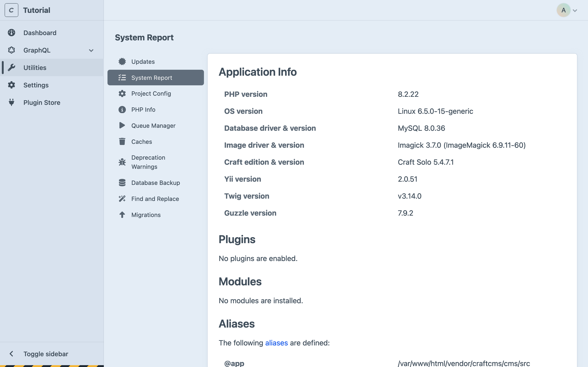
Task: Open the aliases documentation link
Action: coord(276,343)
